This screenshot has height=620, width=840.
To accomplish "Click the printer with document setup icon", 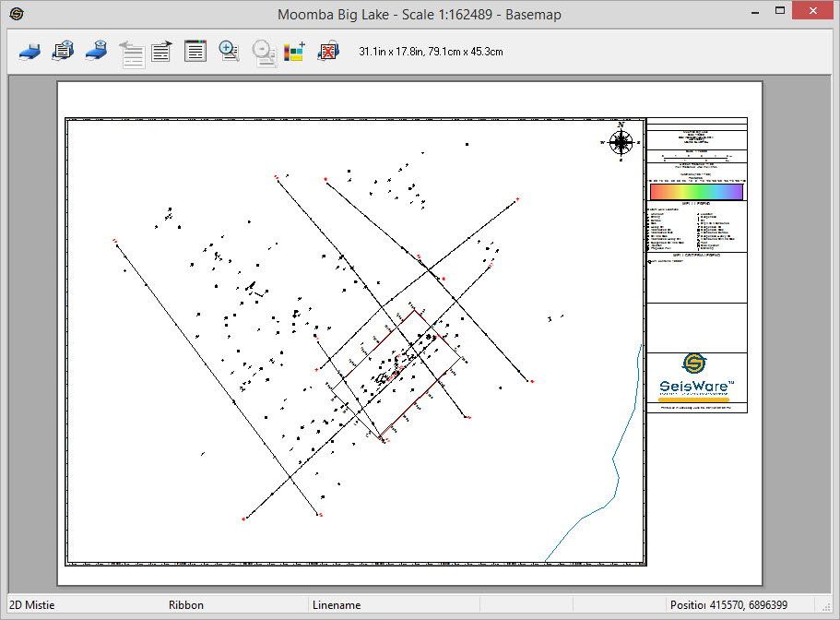I will coord(63,52).
